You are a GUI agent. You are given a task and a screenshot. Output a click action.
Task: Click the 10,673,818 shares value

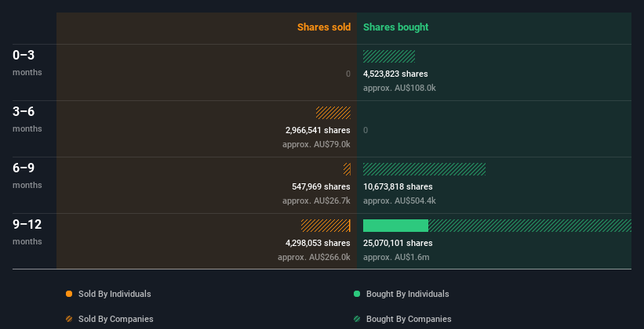pyautogui.click(x=398, y=186)
